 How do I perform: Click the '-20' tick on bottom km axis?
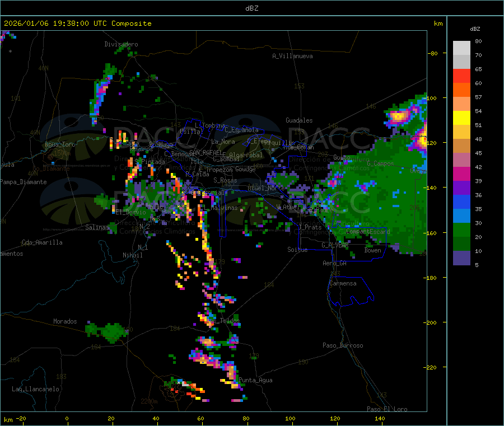pos(21,418)
